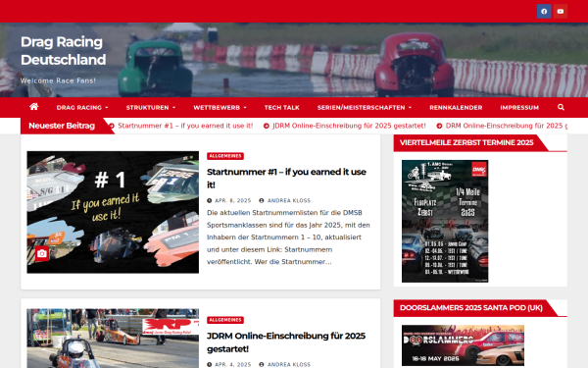Open the YouTube channel icon
Viewport: 588px width, 368px height.
point(561,11)
